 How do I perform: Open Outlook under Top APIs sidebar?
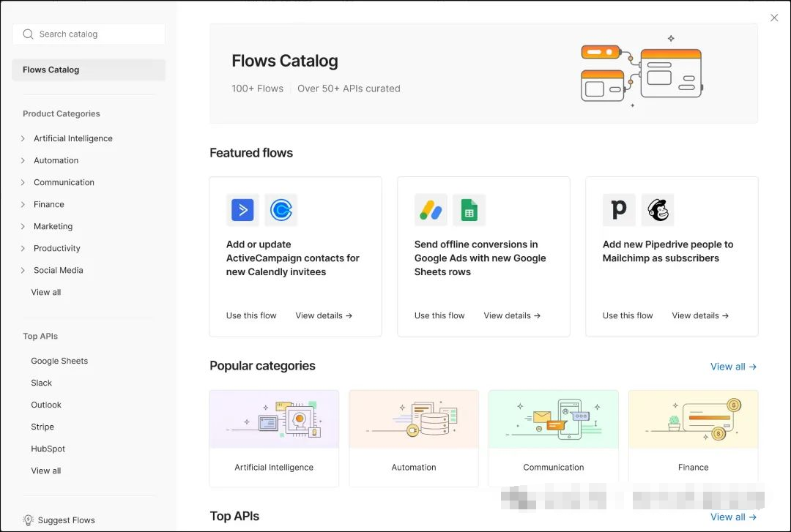pyautogui.click(x=46, y=405)
